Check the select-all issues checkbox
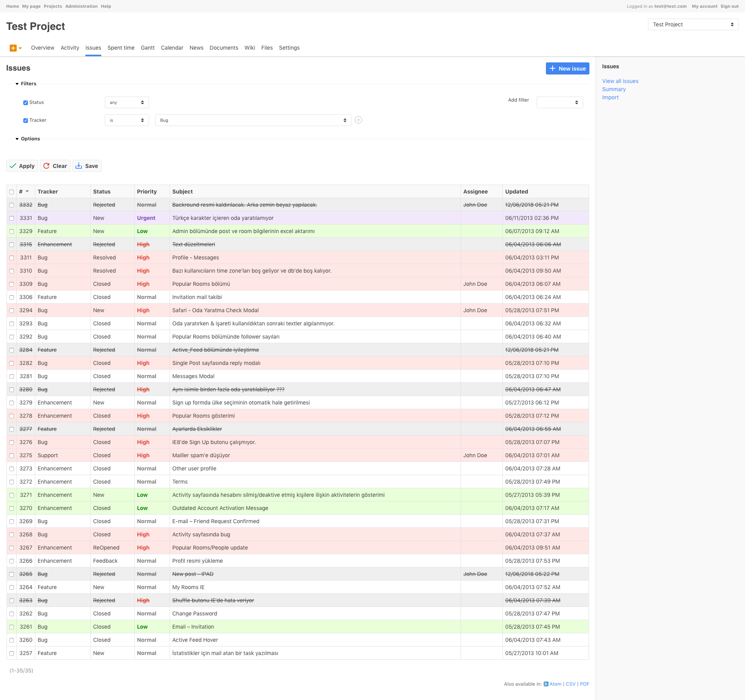The width and height of the screenshot is (745, 700). click(12, 192)
